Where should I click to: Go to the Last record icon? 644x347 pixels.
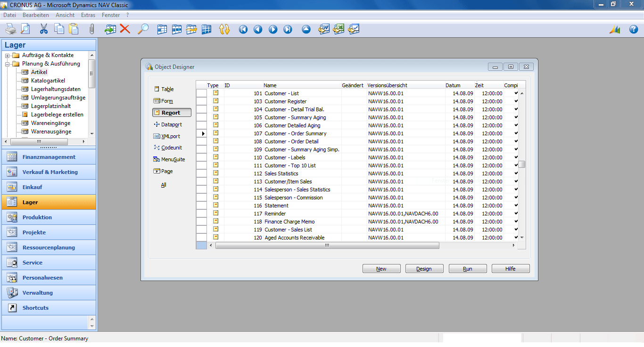coord(288,29)
